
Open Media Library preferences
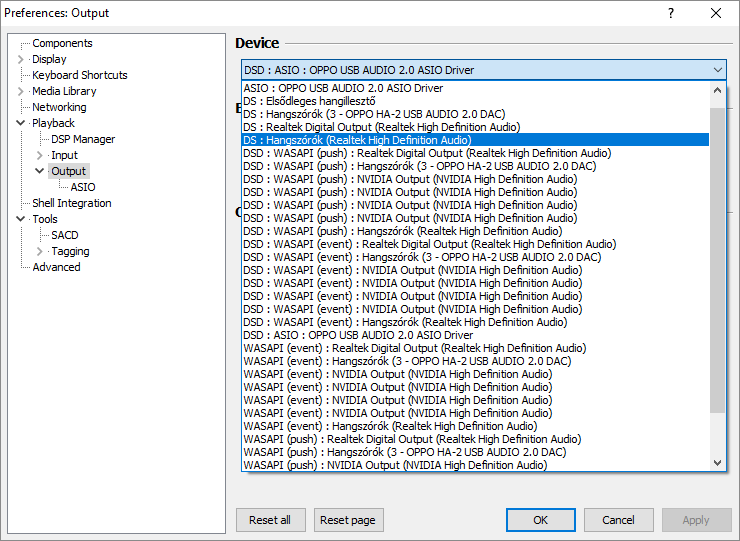[64, 91]
